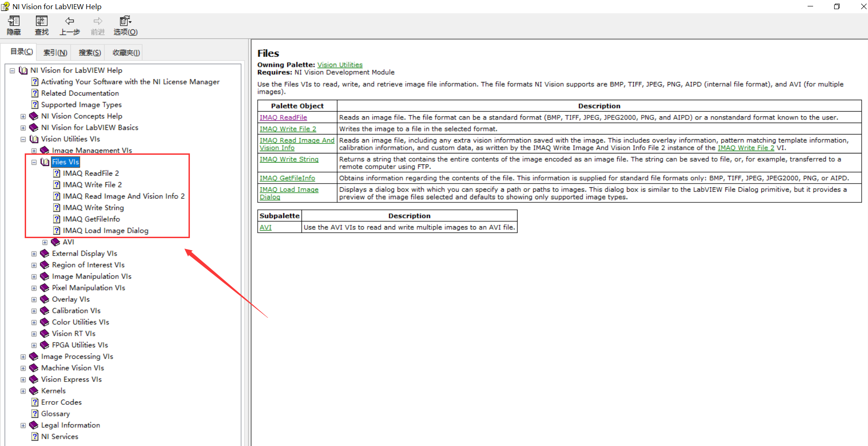This screenshot has height=446, width=868.
Task: Click the book icon beside Color Utilities VIs
Action: 45,322
